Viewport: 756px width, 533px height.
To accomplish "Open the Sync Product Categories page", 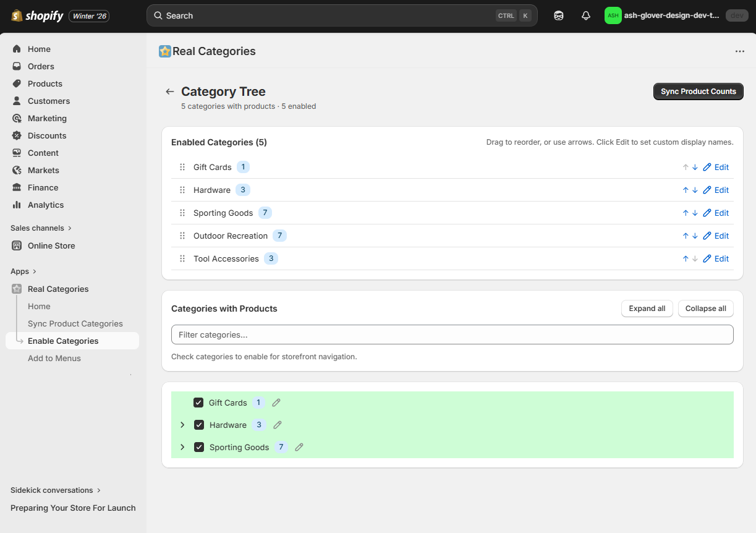I will (75, 323).
